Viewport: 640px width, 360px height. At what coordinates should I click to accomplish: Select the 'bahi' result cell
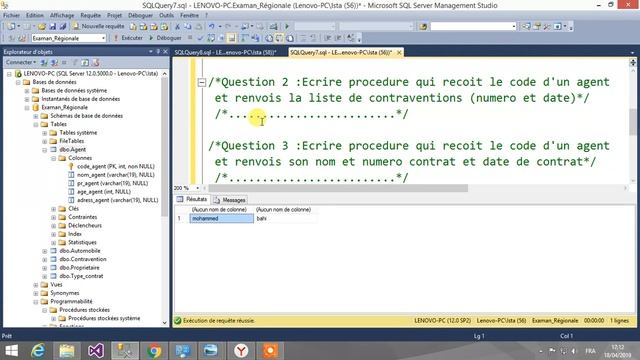286,219
